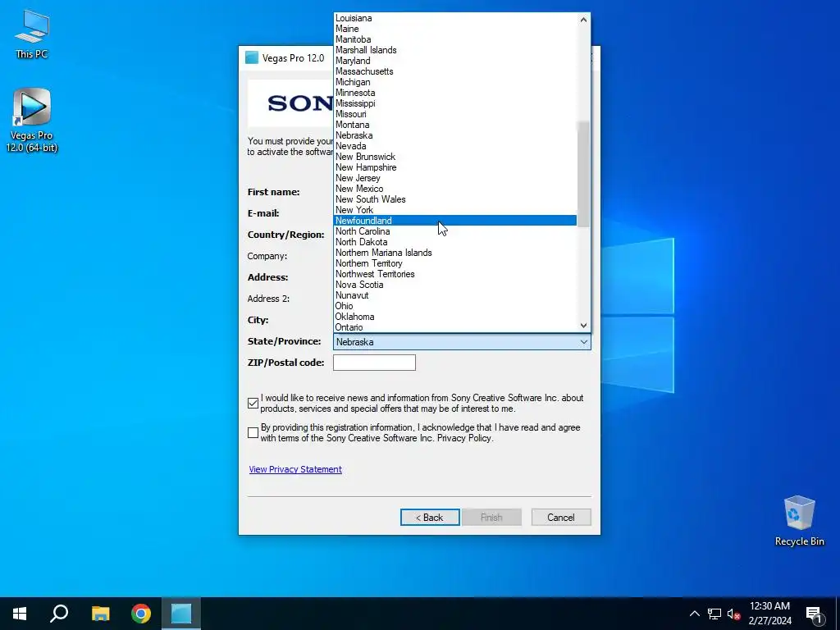Choose Maryland in the dropdown
840x630 pixels.
click(454, 61)
